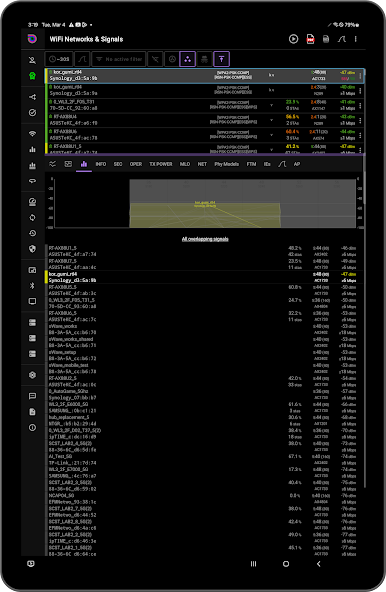Open the feedback chat icon in sidebar
Screen dimensions: 386x592
point(32,396)
